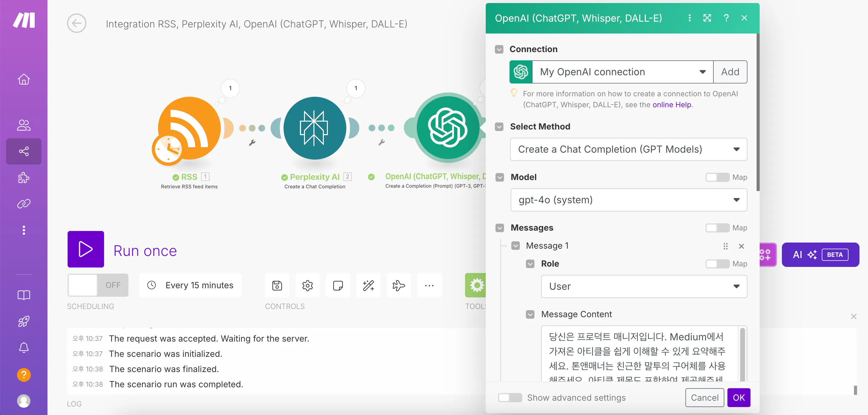Collapse the Select Method section
This screenshot has height=415, width=868.
point(499,126)
